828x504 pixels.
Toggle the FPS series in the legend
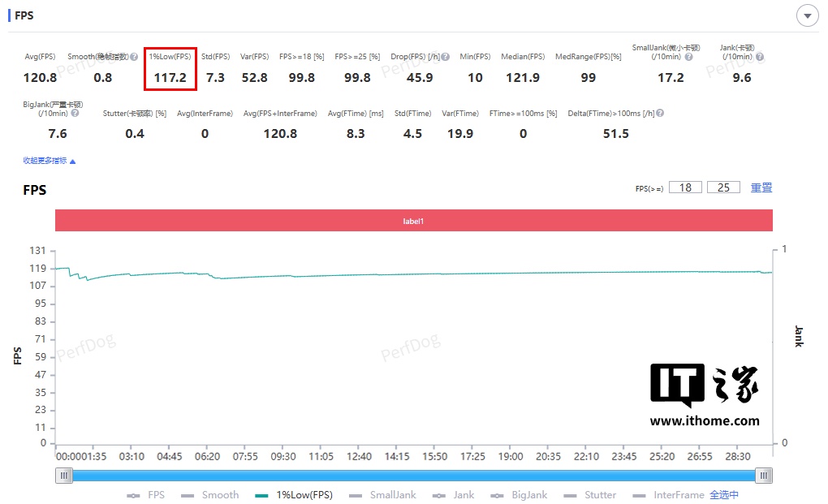click(146, 495)
